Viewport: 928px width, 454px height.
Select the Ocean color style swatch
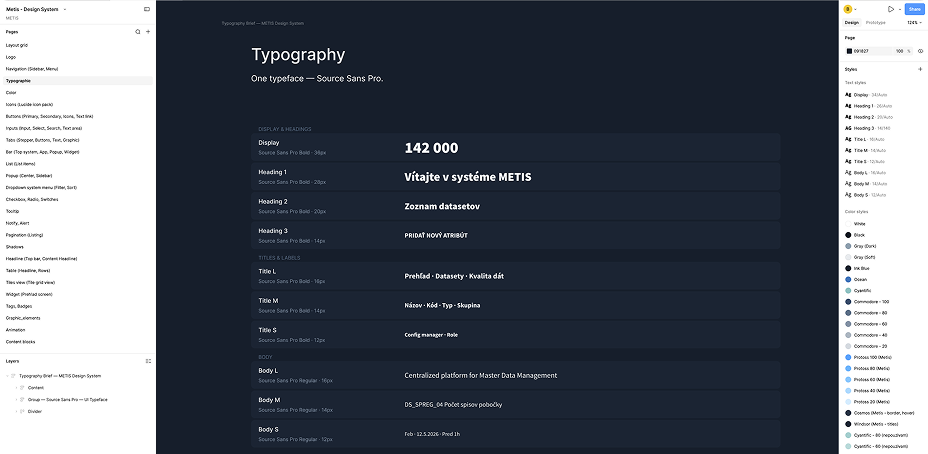tap(848, 279)
